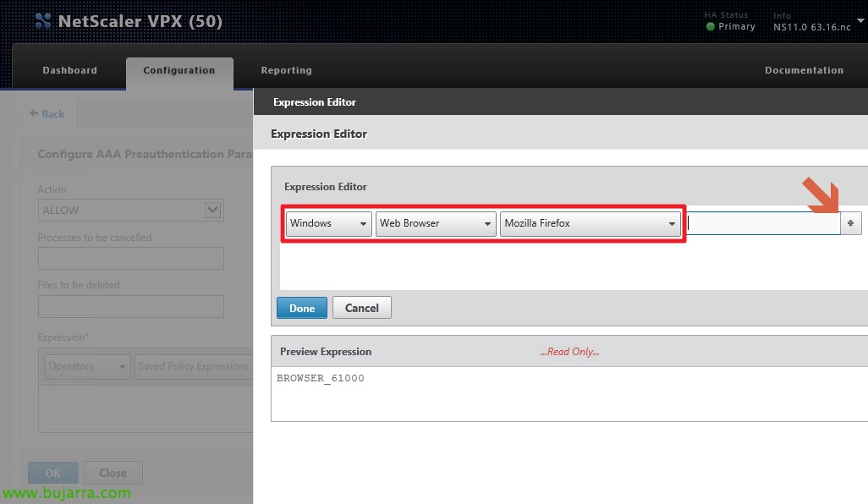Screen dimensions: 868x504
Task: Open the Windows platform dropdown
Action: [329, 223]
